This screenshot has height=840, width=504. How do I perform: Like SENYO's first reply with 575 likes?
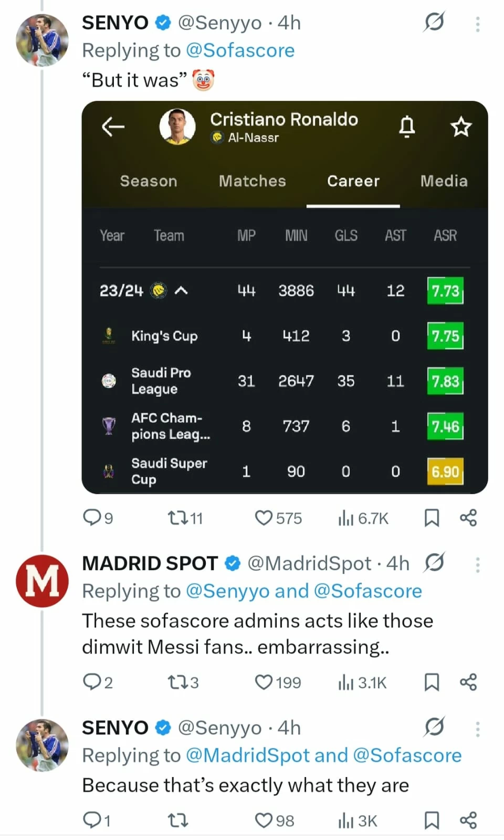pyautogui.click(x=264, y=518)
